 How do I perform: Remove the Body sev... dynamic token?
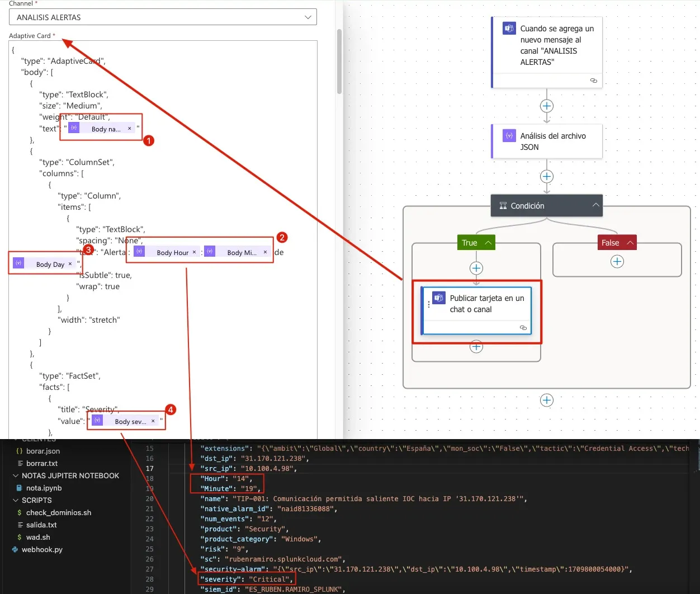pos(153,421)
